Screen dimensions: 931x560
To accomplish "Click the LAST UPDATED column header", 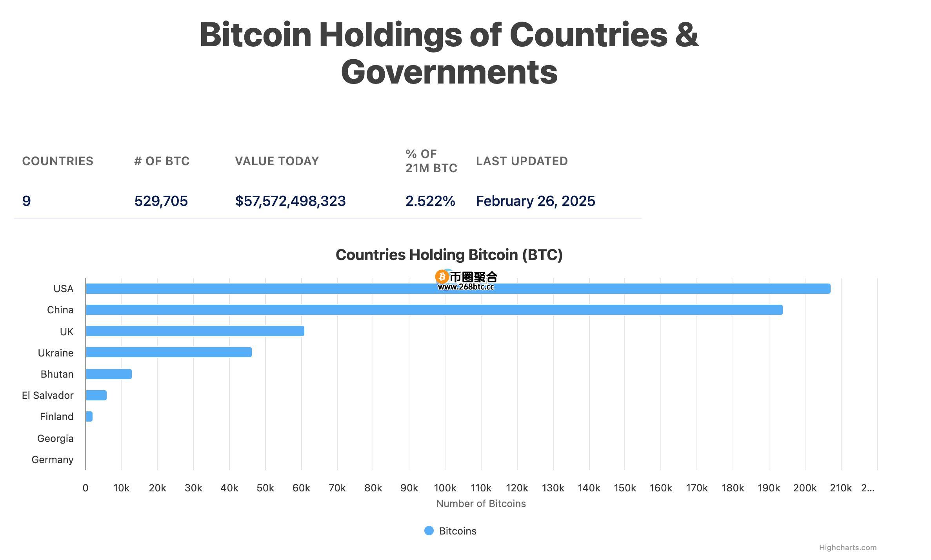I will pos(522,161).
